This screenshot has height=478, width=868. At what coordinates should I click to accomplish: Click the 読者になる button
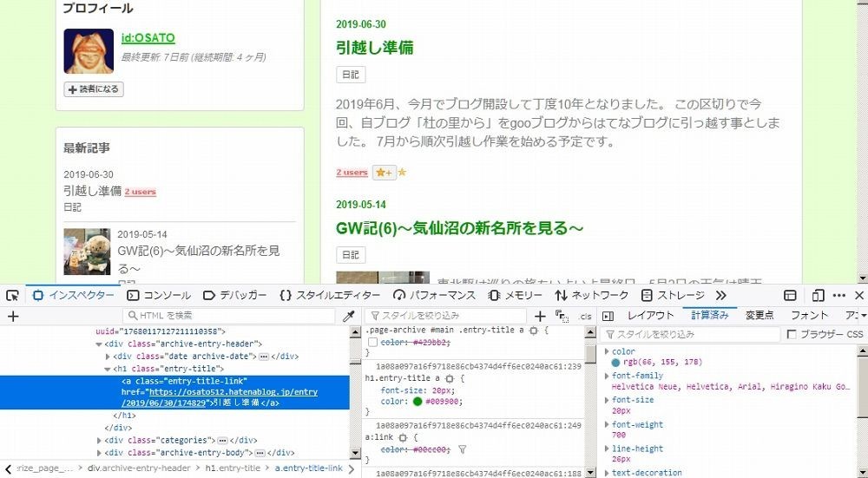click(x=94, y=89)
